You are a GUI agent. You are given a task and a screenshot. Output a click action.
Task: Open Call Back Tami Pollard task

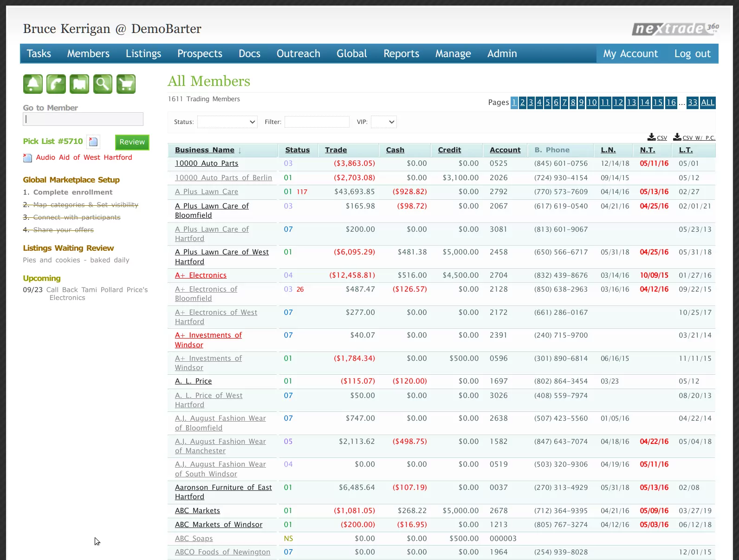[97, 293]
